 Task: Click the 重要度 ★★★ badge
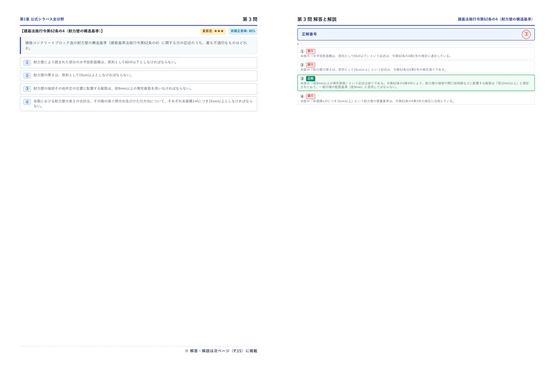(x=213, y=31)
